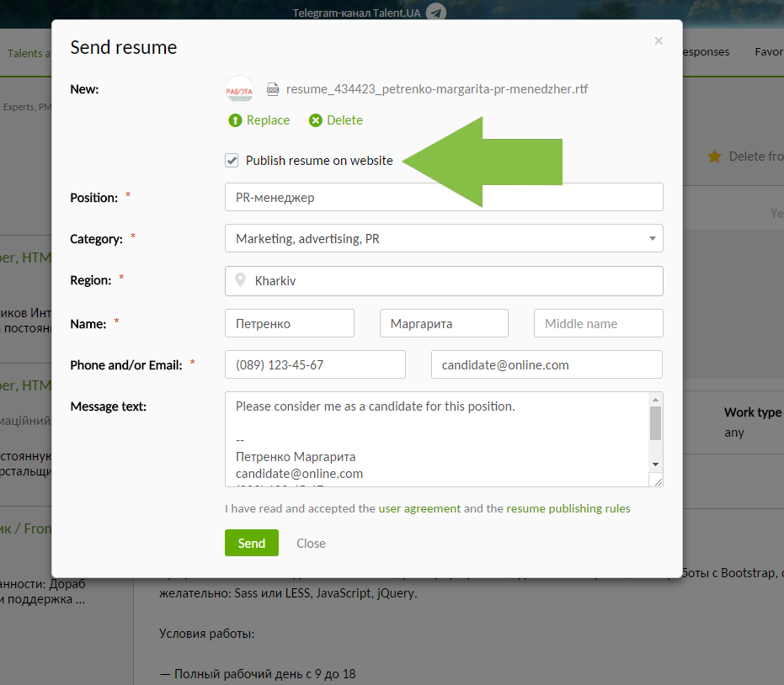Click the gold star Delete from favorites icon
The width and height of the screenshot is (784, 685).
coord(714,157)
